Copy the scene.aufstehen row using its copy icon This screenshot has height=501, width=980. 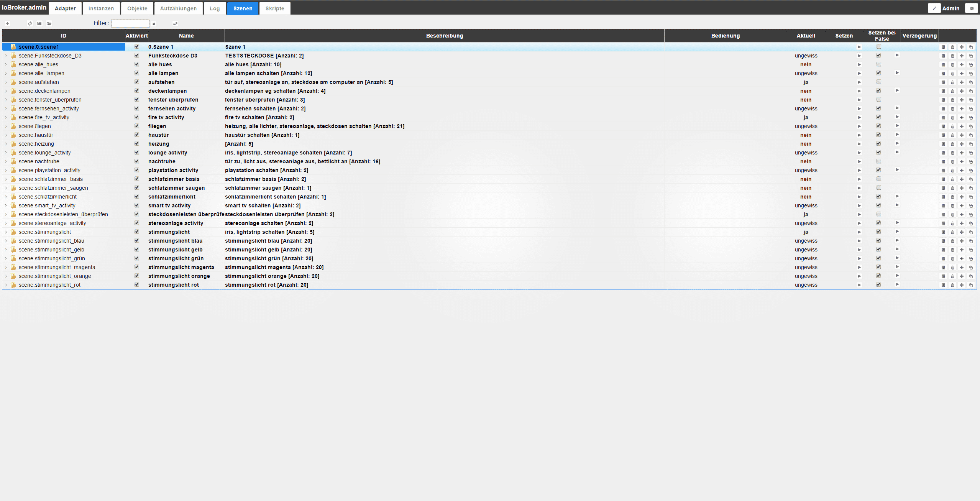971,82
